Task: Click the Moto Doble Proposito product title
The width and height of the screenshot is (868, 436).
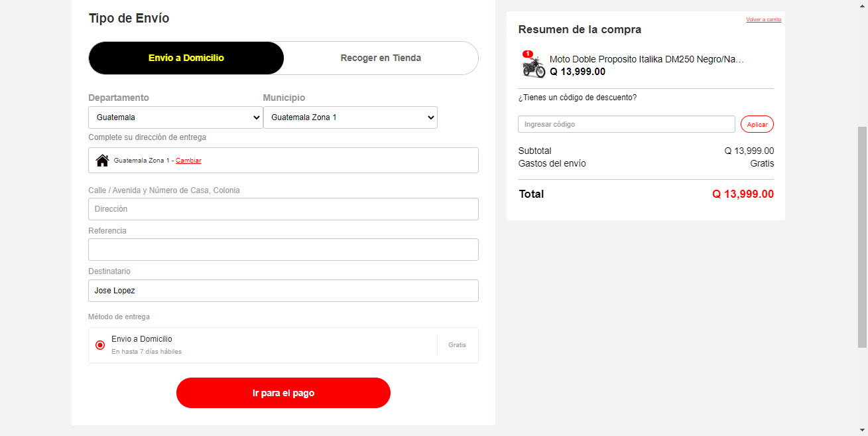Action: tap(647, 59)
